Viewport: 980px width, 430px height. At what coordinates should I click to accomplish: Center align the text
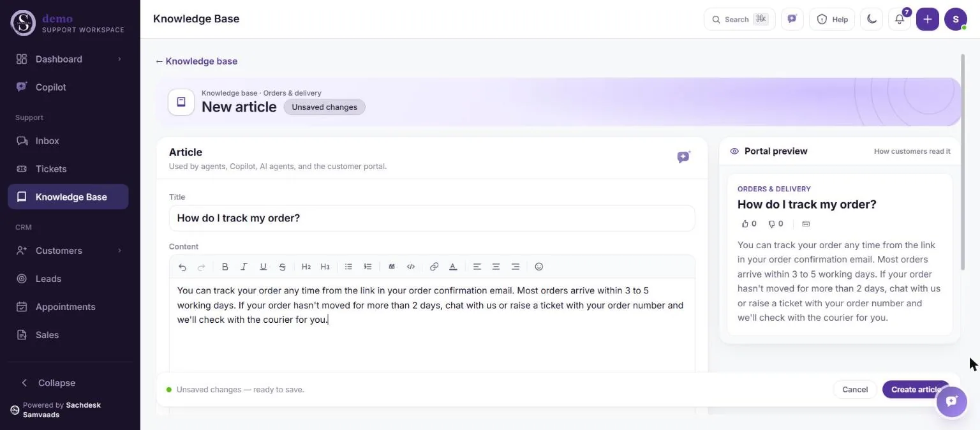(x=496, y=267)
